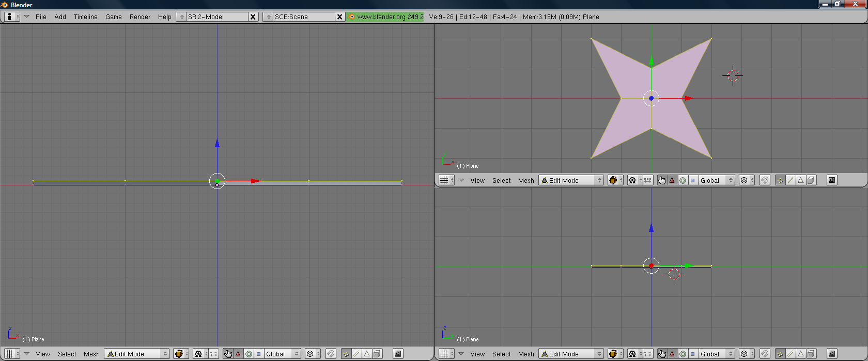Toggle occlude background geometry cube in left viewport

click(377, 354)
